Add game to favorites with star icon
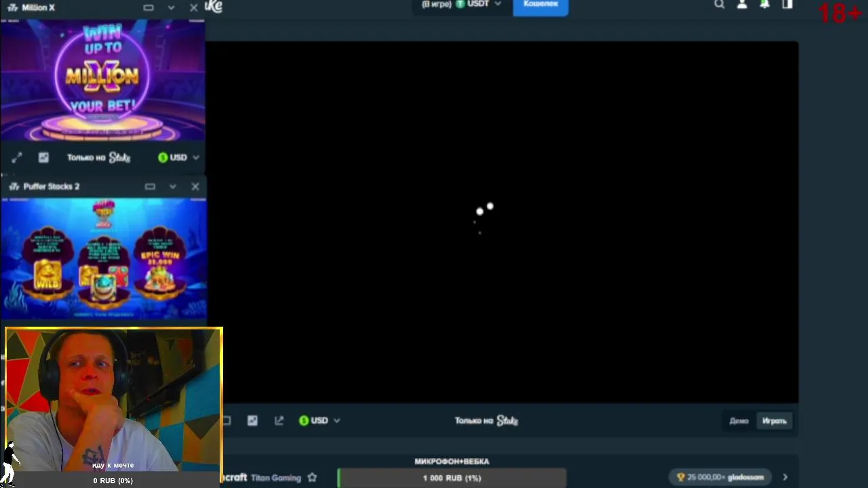This screenshot has width=868, height=488. (x=312, y=477)
